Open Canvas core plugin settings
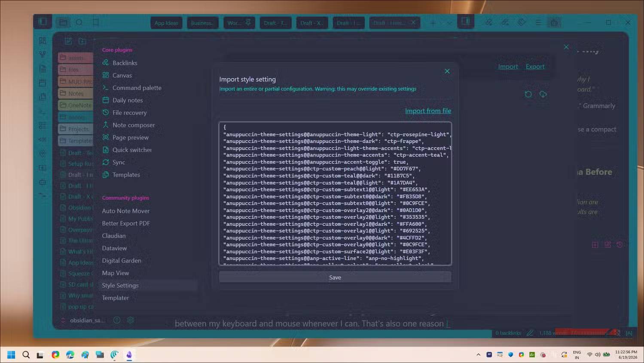Viewport: 644px width, 363px height. 122,75
